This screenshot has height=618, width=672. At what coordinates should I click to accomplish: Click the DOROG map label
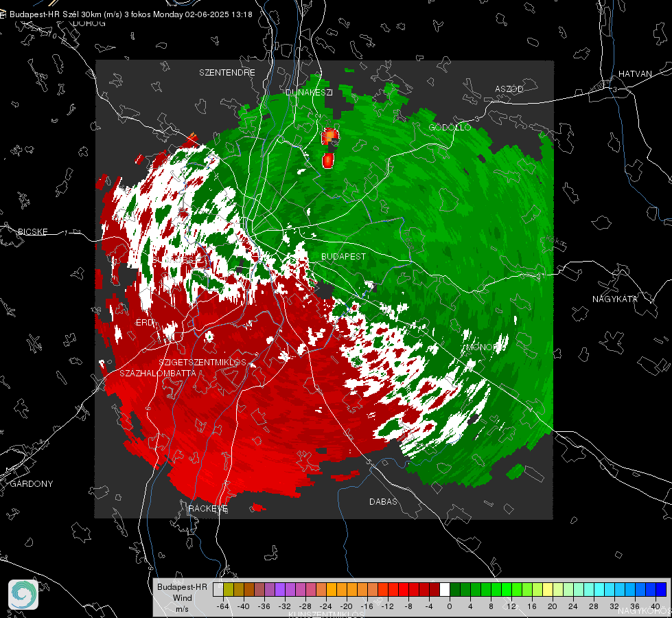pos(89,23)
